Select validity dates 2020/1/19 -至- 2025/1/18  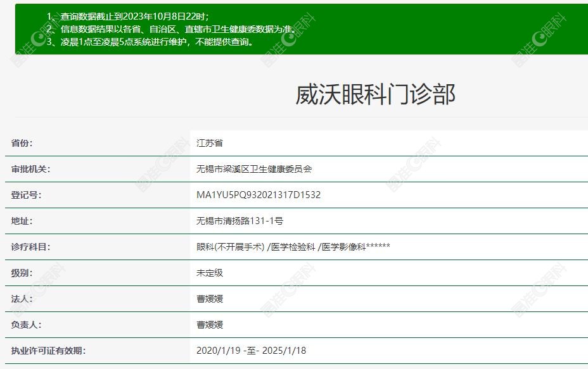(x=251, y=351)
